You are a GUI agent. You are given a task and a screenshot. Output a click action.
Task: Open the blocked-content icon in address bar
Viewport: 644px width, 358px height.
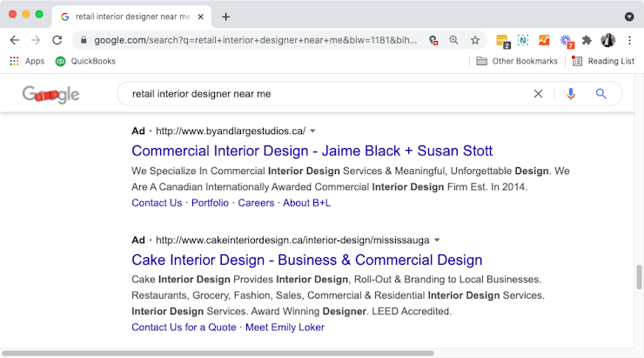pyautogui.click(x=433, y=40)
